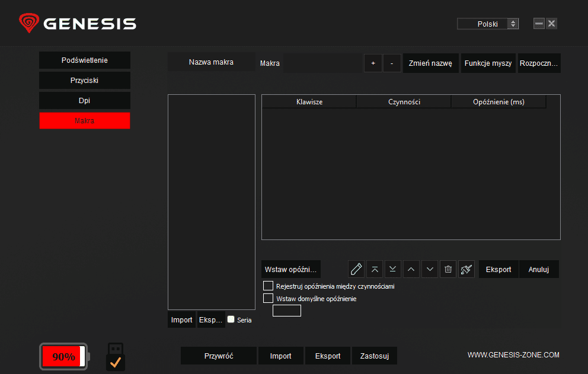Minimize the Genesis window
This screenshot has height=374, width=588.
coord(539,23)
